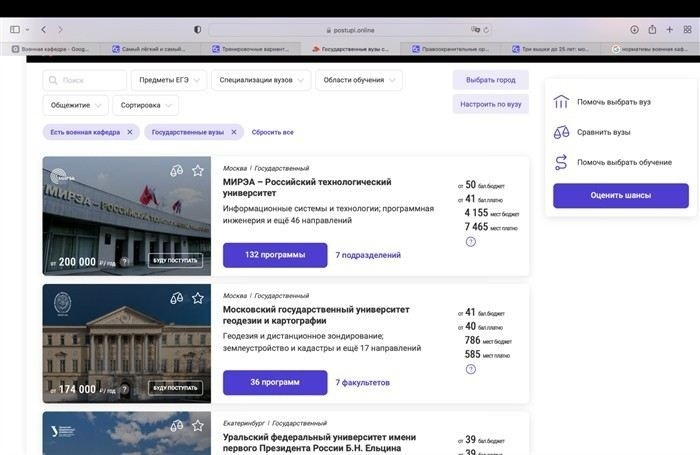Switch to Государственные вузы tab

tap(350, 49)
